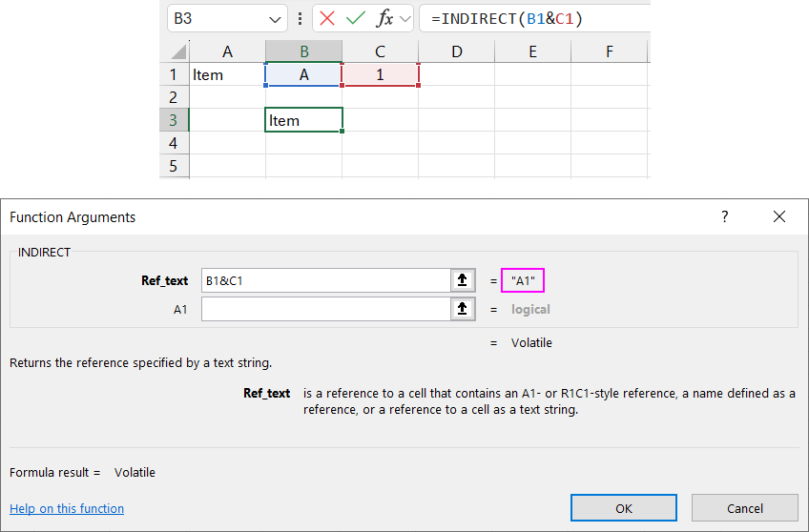The image size is (809, 532).
Task: Click the OK button
Action: [x=624, y=508]
